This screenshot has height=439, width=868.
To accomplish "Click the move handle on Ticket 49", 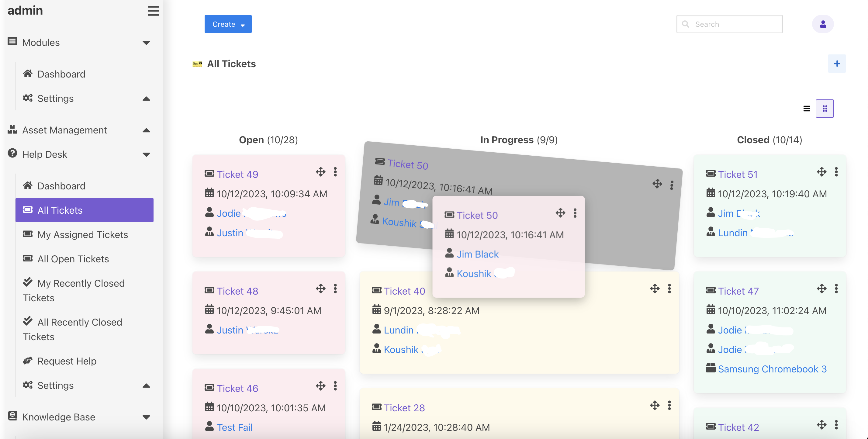I will 320,172.
